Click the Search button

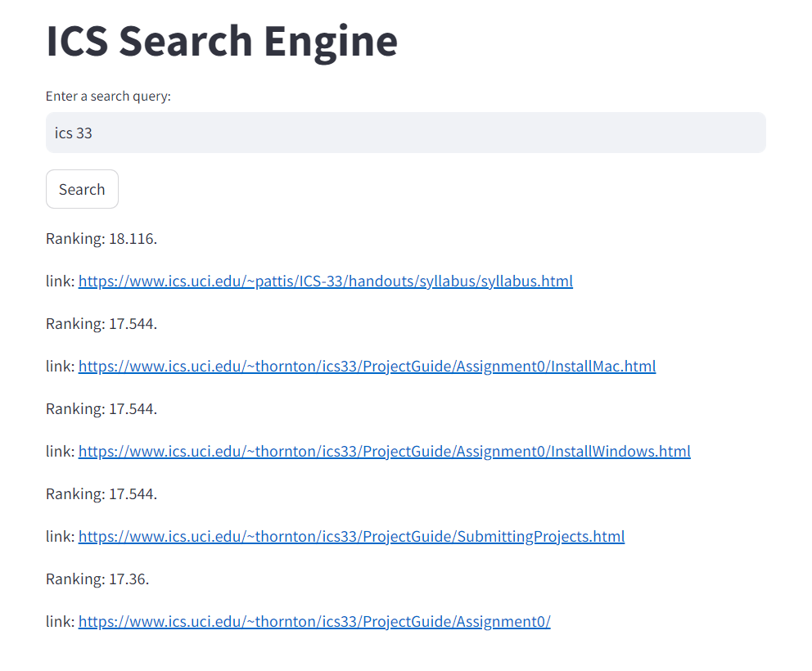(x=82, y=189)
